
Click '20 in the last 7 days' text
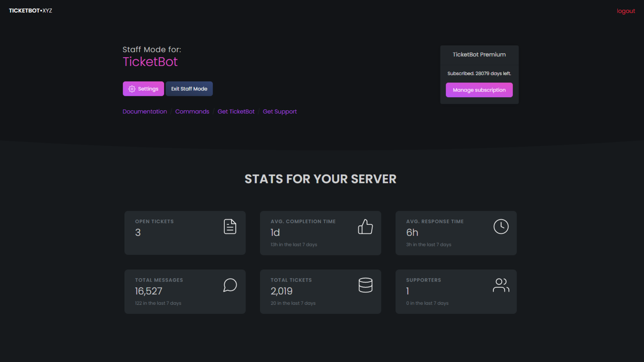(293, 303)
